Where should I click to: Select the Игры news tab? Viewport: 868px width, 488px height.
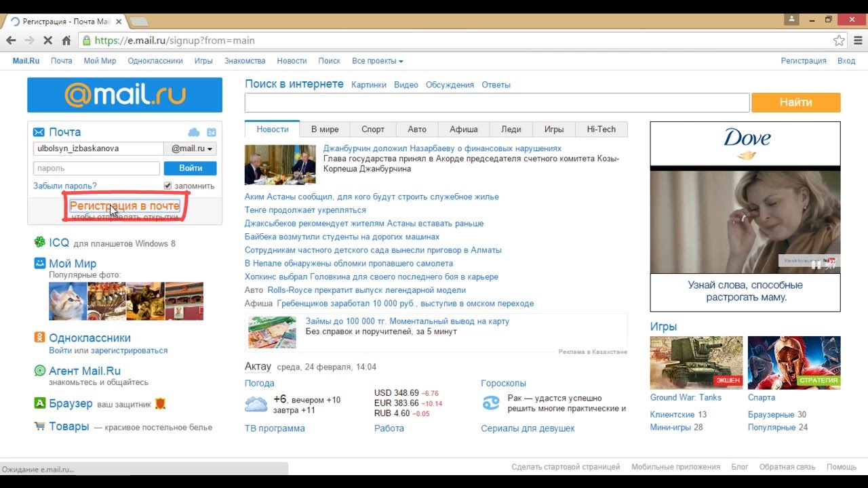click(554, 129)
